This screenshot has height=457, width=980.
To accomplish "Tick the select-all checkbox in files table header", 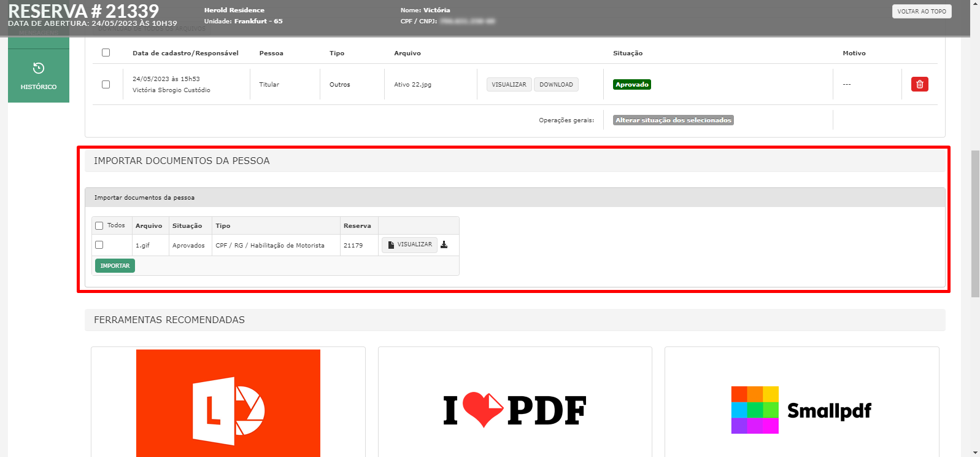I will click(106, 53).
